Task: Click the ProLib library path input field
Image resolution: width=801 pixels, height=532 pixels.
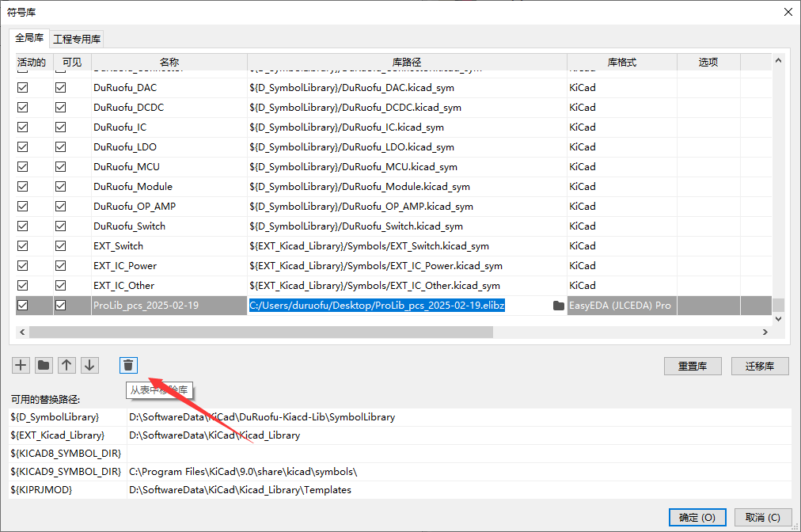Action: point(396,306)
